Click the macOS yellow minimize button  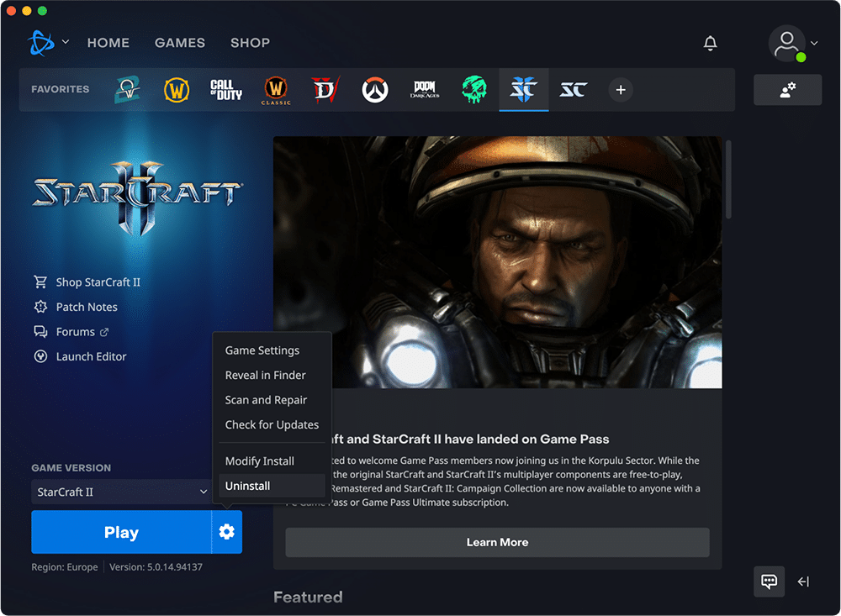pyautogui.click(x=27, y=11)
